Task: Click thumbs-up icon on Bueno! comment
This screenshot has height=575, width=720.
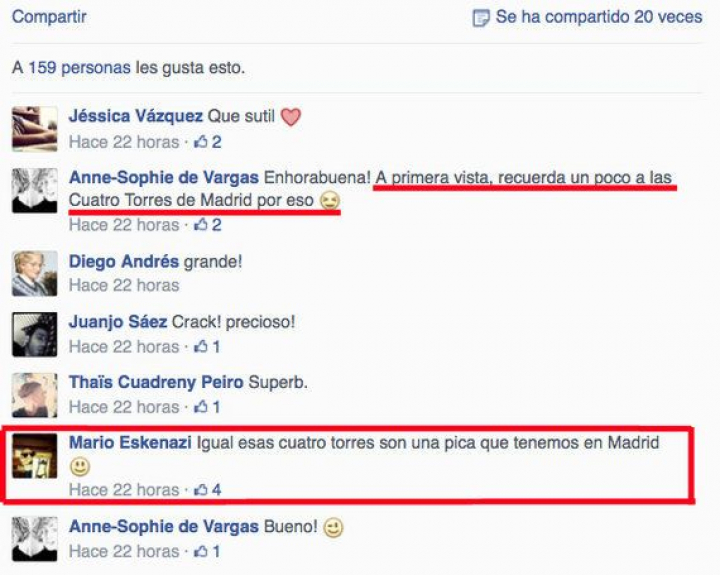Action: pyautogui.click(x=201, y=551)
